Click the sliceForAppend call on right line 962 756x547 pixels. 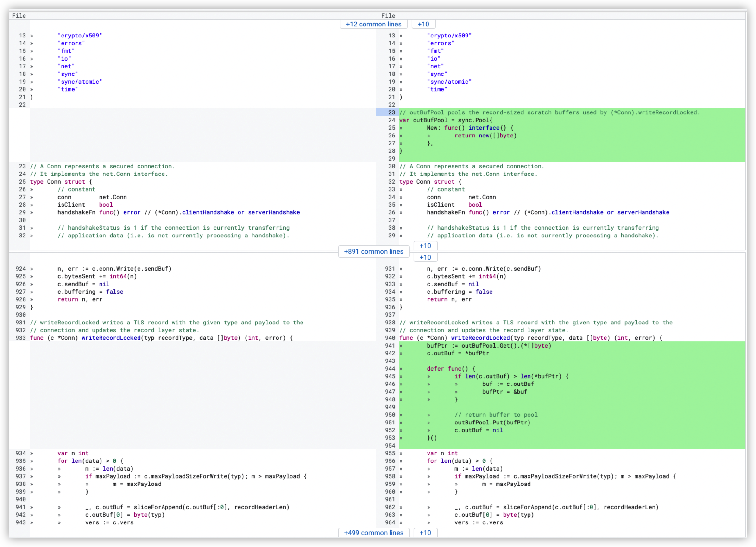[581, 507]
